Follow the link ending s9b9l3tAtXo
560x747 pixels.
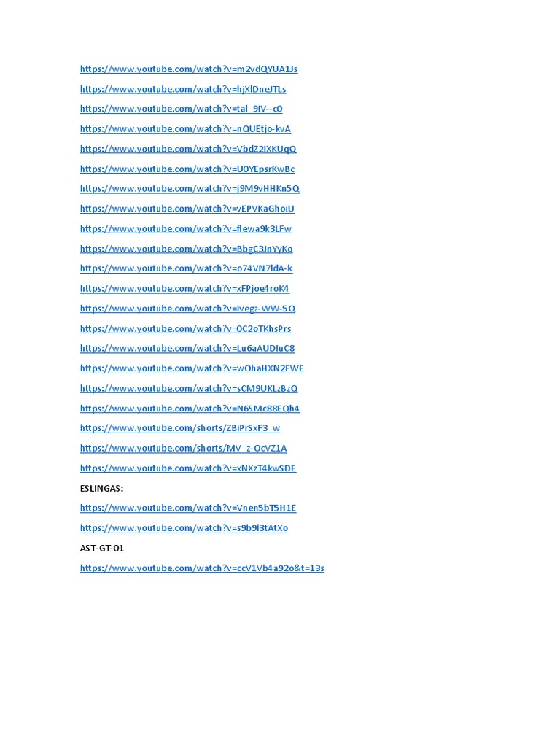(184, 528)
